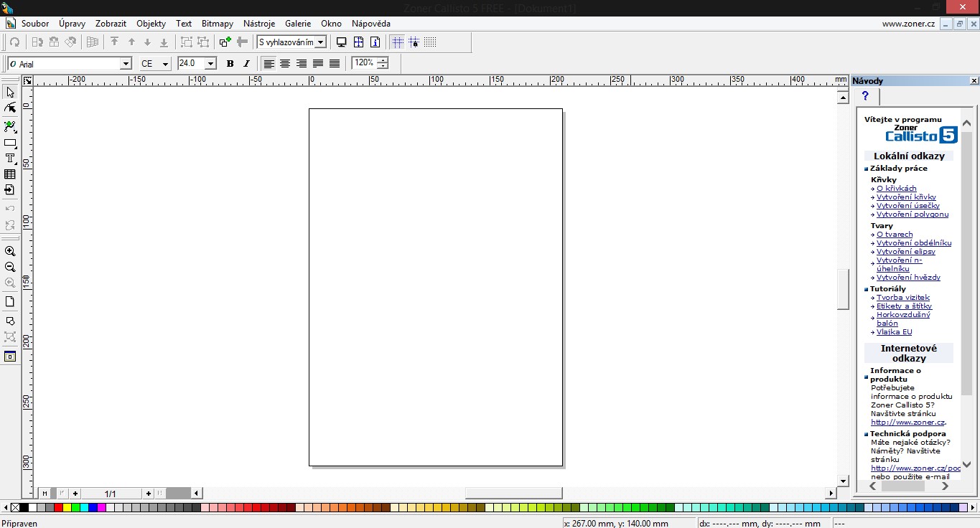The image size is (980, 528).
Task: Open the 'S vyhlazováním' display dropdown
Action: pyautogui.click(x=320, y=42)
